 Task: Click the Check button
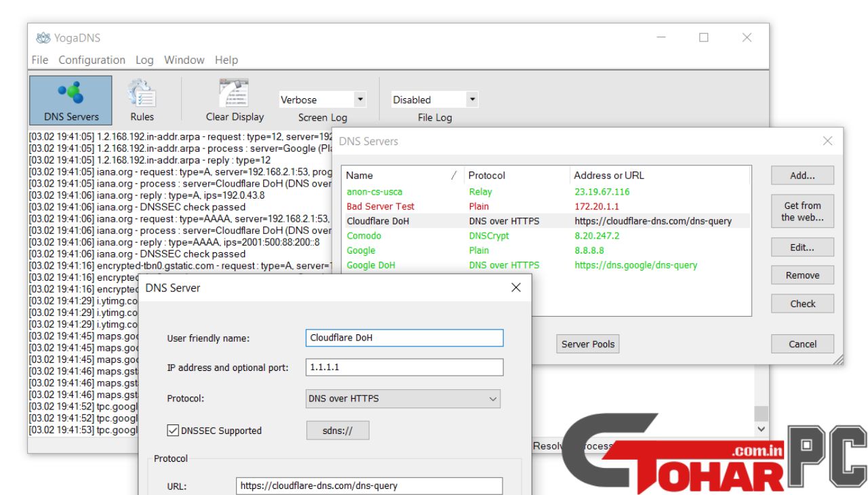click(x=802, y=304)
